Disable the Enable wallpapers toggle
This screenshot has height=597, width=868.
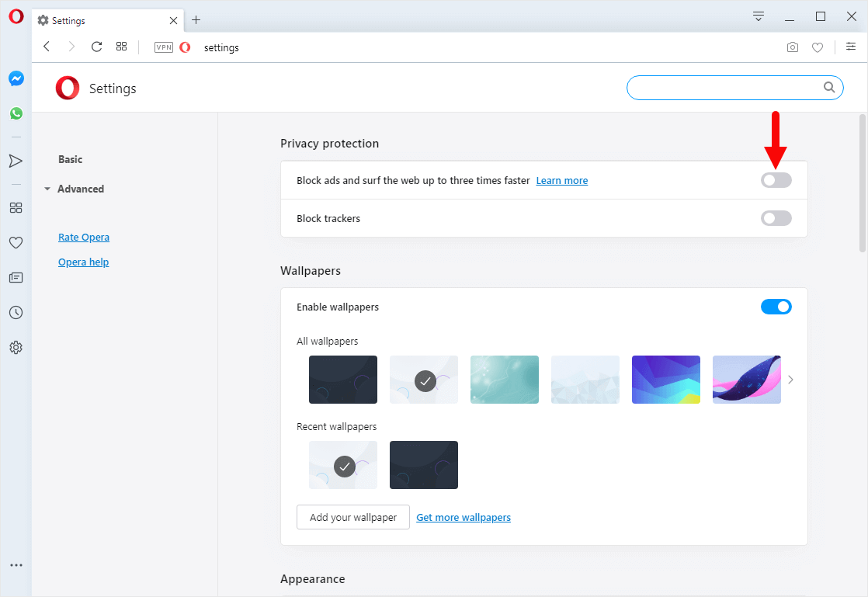click(776, 307)
